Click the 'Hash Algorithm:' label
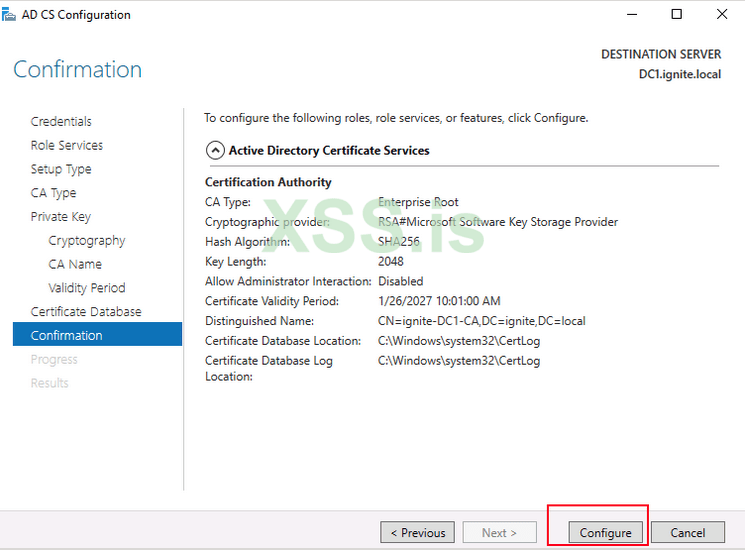This screenshot has width=745, height=550. (247, 242)
